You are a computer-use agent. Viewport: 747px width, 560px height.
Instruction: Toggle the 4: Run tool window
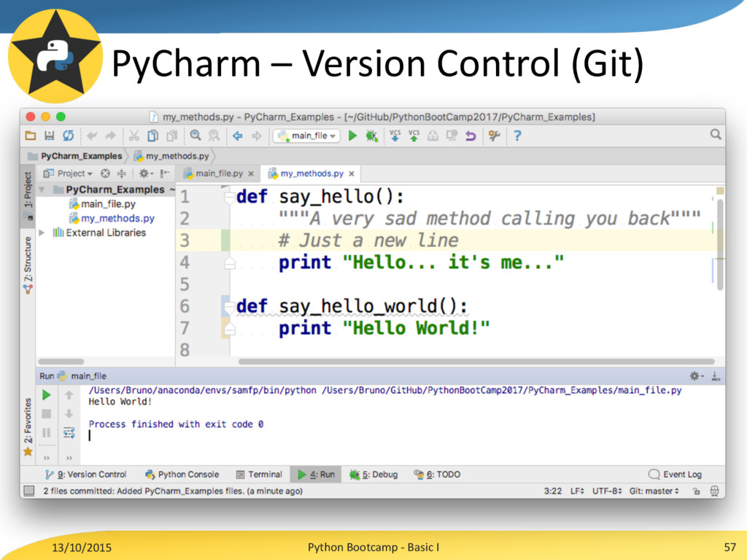pyautogui.click(x=316, y=474)
